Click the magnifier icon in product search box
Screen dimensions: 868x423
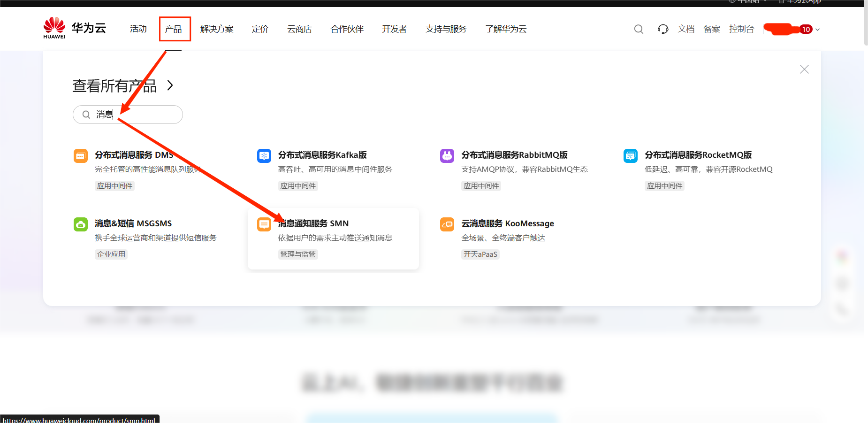(86, 115)
